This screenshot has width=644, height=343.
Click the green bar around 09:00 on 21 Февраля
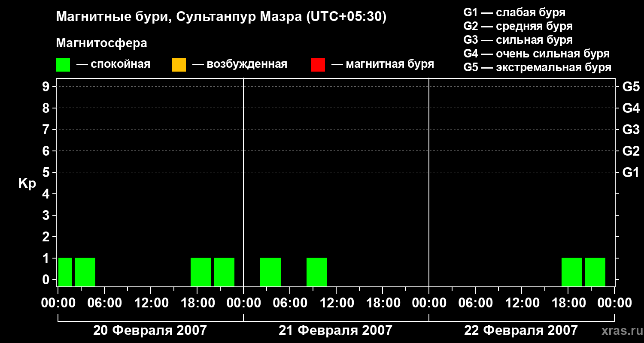tap(317, 272)
